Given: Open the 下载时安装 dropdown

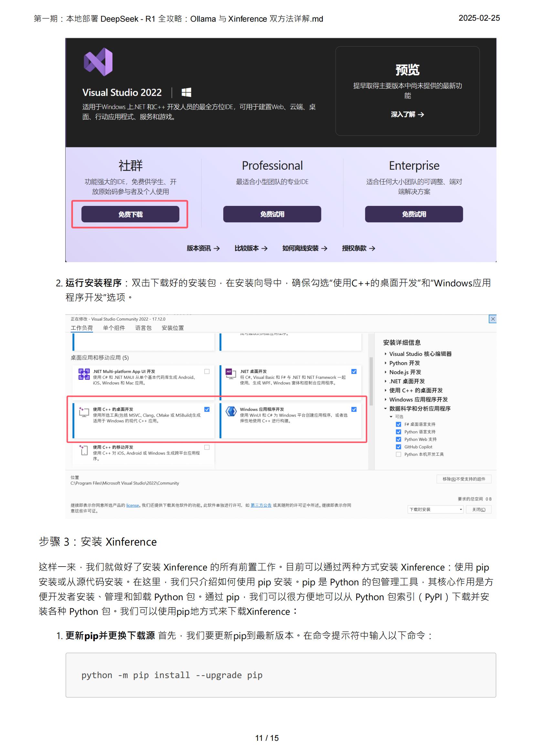Looking at the screenshot, I should [x=435, y=509].
